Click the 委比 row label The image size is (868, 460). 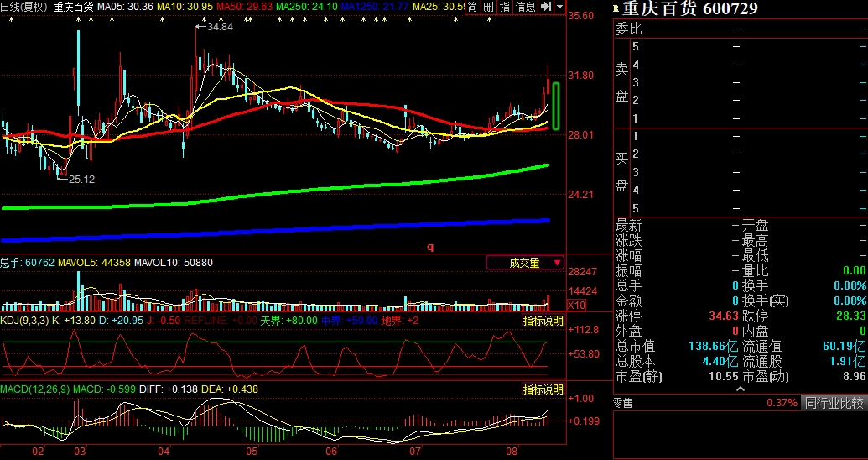click(628, 29)
